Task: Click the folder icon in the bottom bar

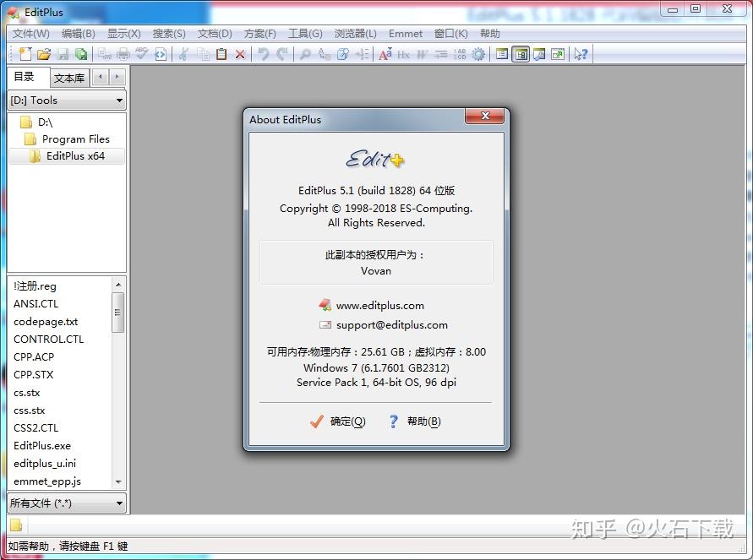Action: (16, 525)
